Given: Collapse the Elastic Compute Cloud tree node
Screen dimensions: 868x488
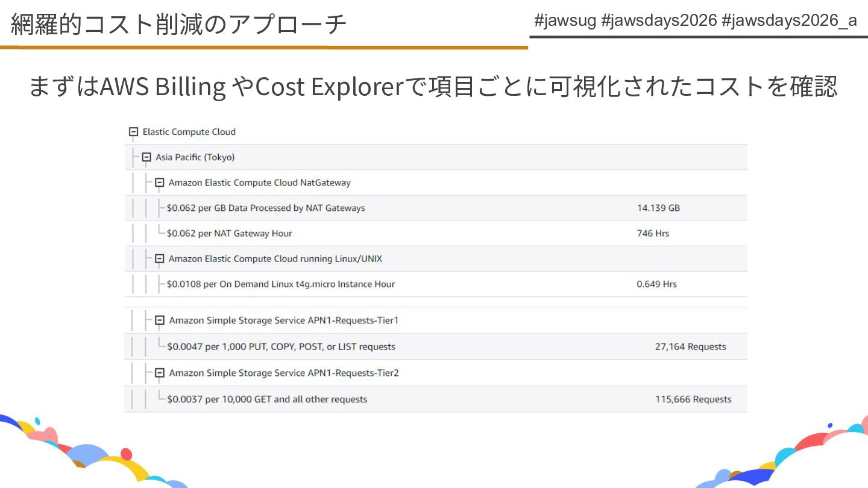Looking at the screenshot, I should [134, 132].
